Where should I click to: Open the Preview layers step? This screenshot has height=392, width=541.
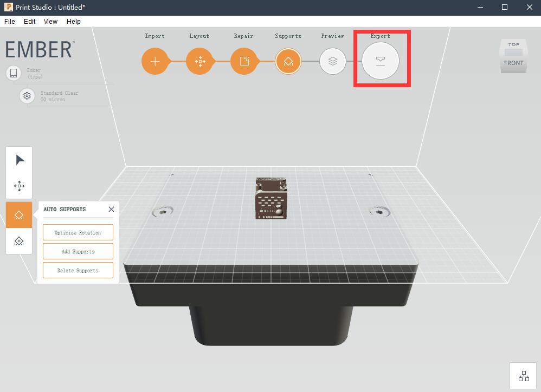pyautogui.click(x=332, y=61)
